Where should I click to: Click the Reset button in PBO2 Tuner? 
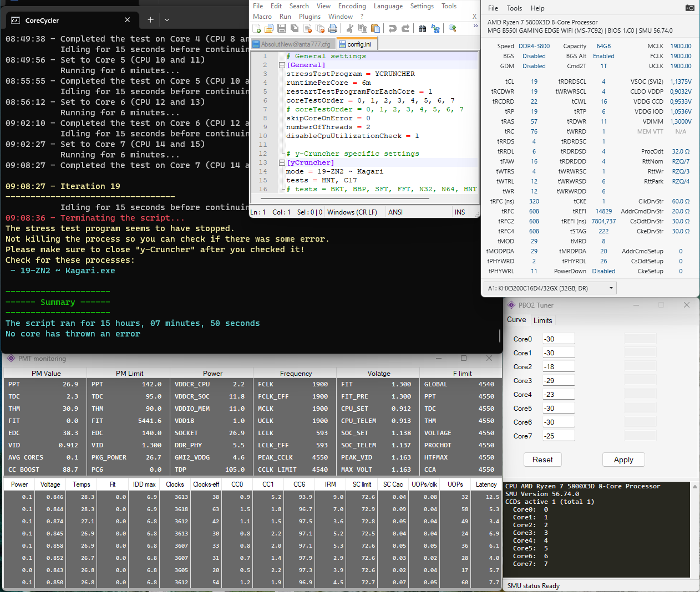pos(542,460)
